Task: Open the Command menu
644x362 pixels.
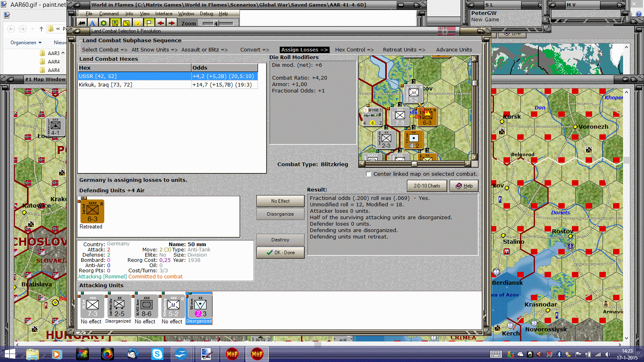Action: point(109,14)
